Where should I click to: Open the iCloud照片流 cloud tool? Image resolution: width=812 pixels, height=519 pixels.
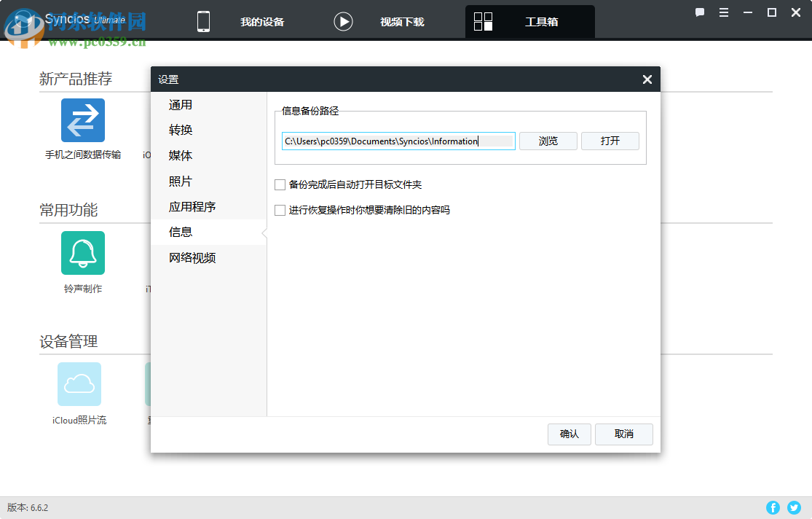click(79, 383)
